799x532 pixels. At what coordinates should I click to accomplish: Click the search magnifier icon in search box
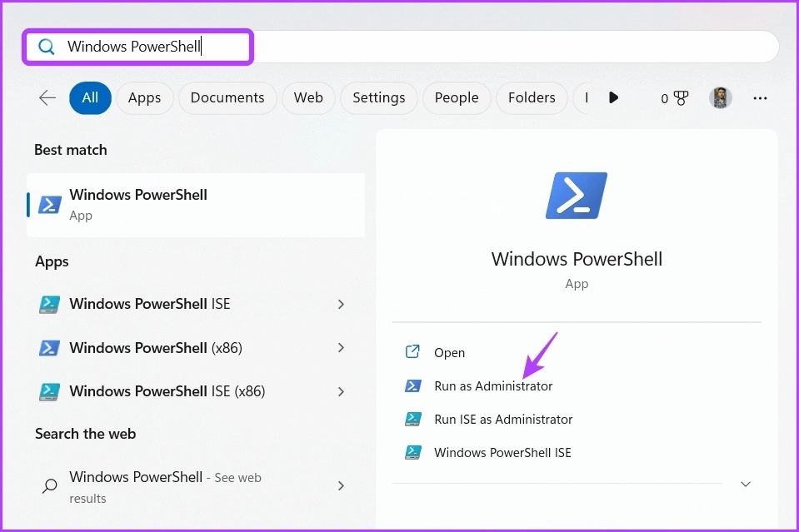coord(47,47)
